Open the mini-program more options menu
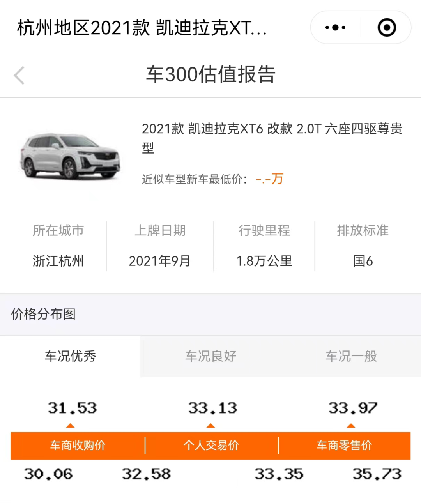The image size is (421, 504). [x=334, y=27]
